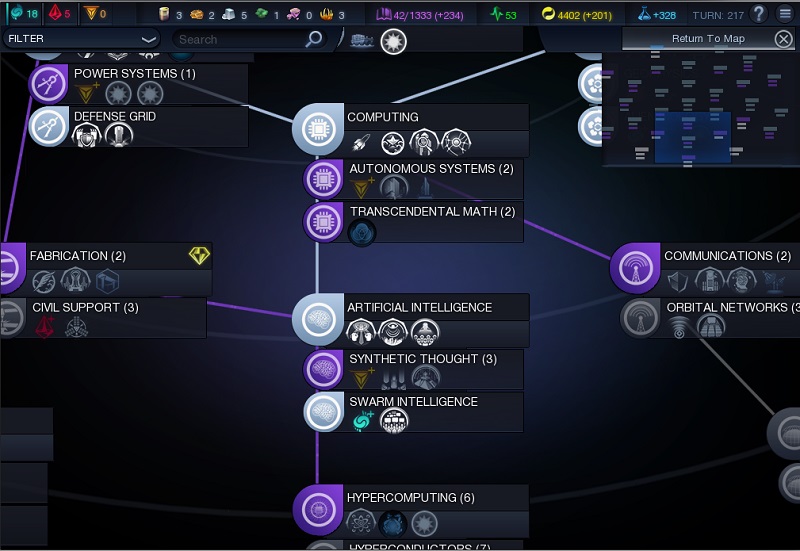Image resolution: width=800 pixels, height=551 pixels.
Task: Click the crowd building icon under Swarm Intelligence
Action: pyautogui.click(x=394, y=421)
